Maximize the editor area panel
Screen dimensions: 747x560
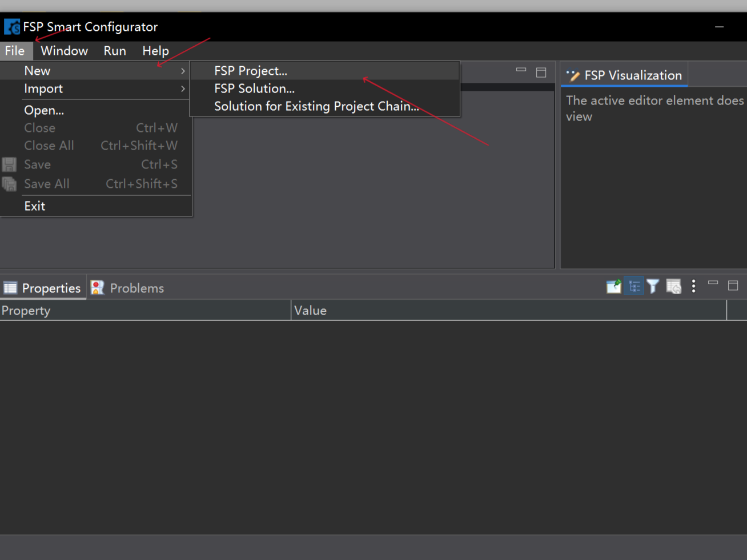tap(541, 72)
